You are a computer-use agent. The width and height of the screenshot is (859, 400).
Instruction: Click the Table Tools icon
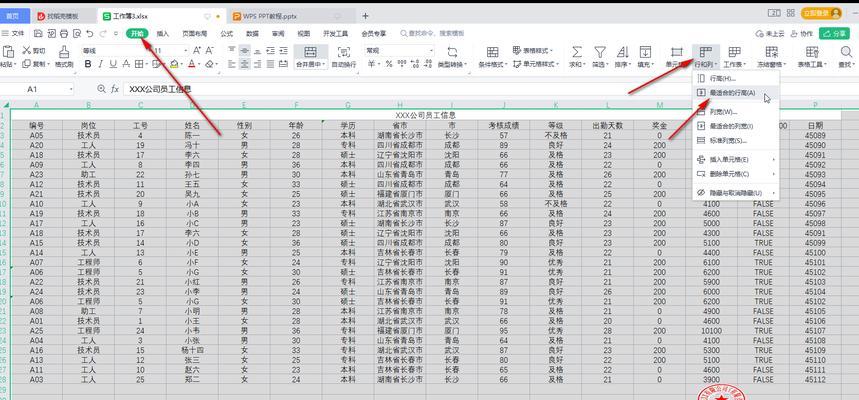(x=811, y=52)
